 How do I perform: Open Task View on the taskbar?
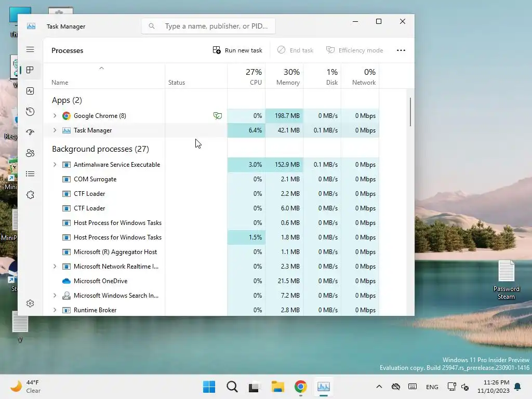coord(255,387)
